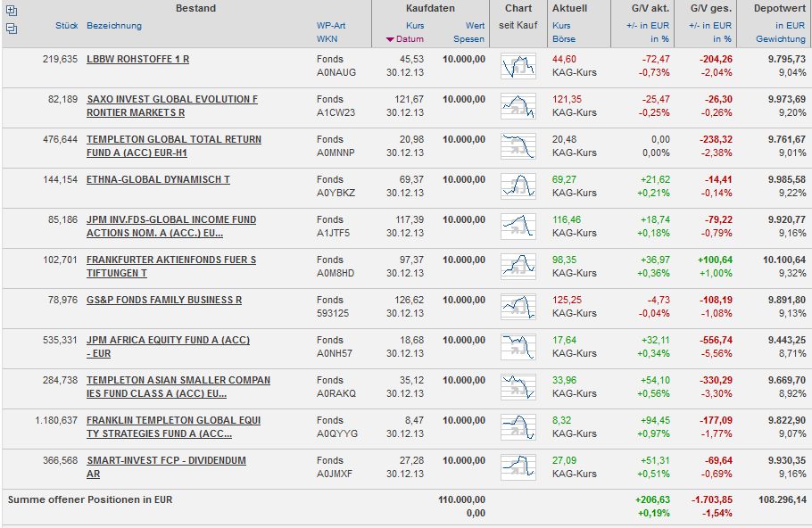Sort by Spesen column header
Image resolution: width=812 pixels, height=528 pixels.
[468, 39]
